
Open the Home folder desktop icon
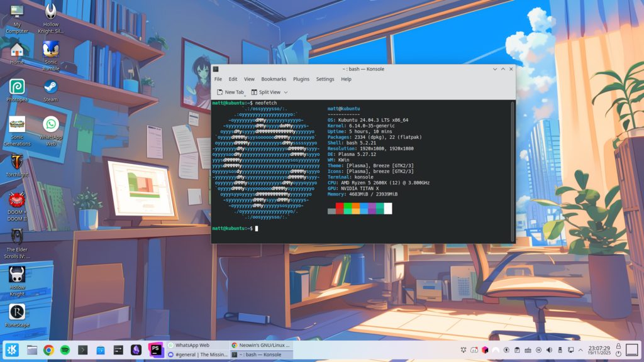coord(17,53)
